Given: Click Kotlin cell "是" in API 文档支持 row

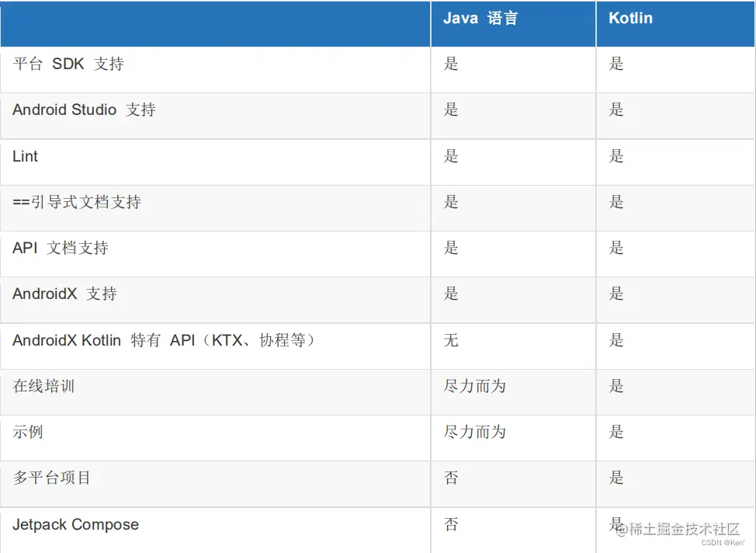Looking at the screenshot, I should click(616, 248).
